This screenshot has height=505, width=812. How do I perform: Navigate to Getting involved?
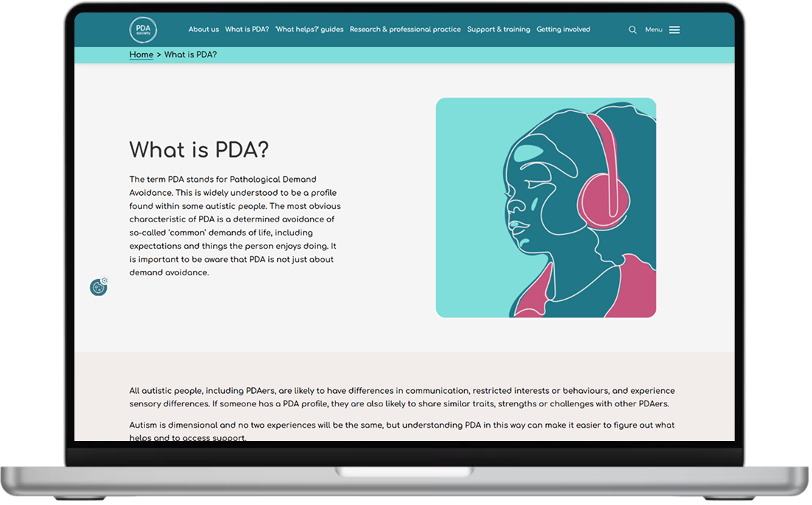pyautogui.click(x=563, y=29)
